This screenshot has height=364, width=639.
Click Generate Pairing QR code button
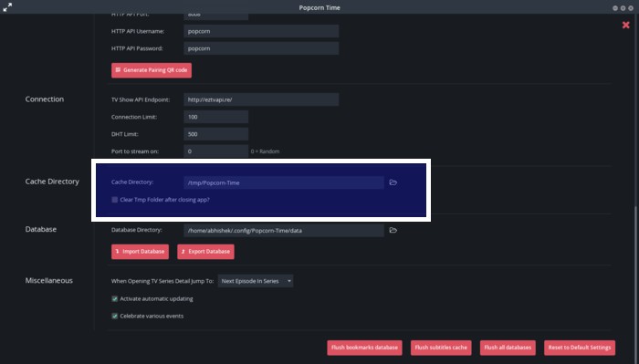152,70
